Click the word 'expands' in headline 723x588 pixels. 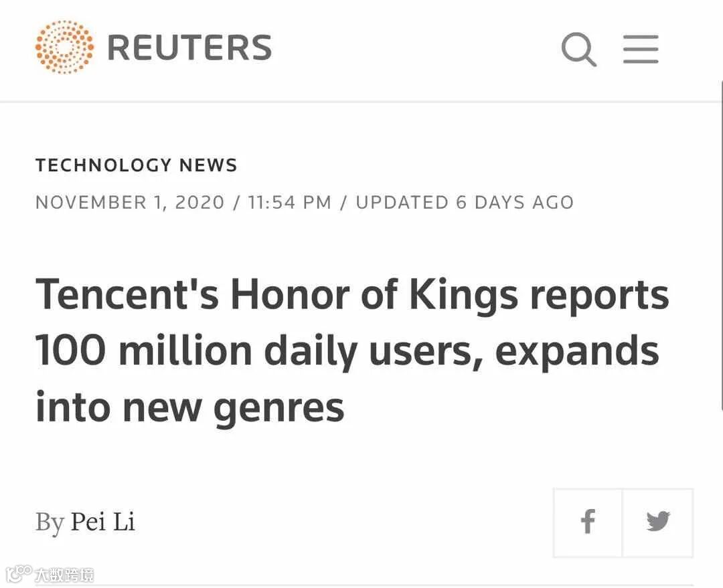[x=577, y=351]
